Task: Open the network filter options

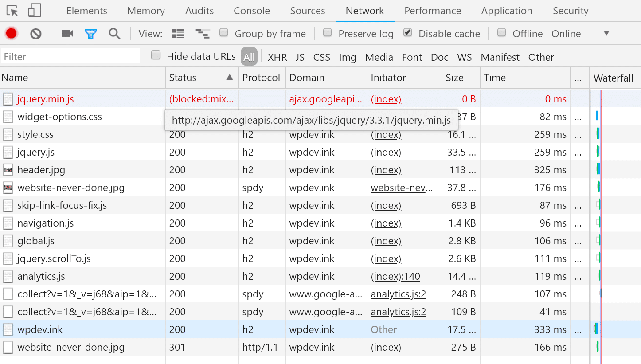Action: (91, 33)
